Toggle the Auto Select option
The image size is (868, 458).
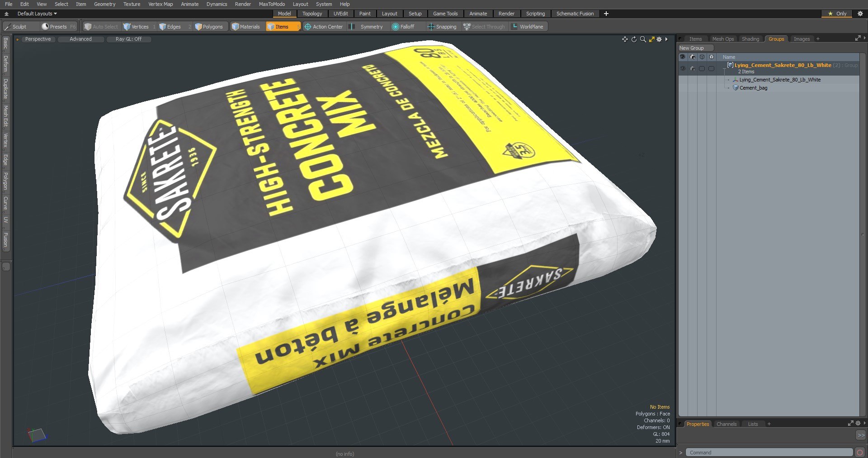pyautogui.click(x=101, y=27)
